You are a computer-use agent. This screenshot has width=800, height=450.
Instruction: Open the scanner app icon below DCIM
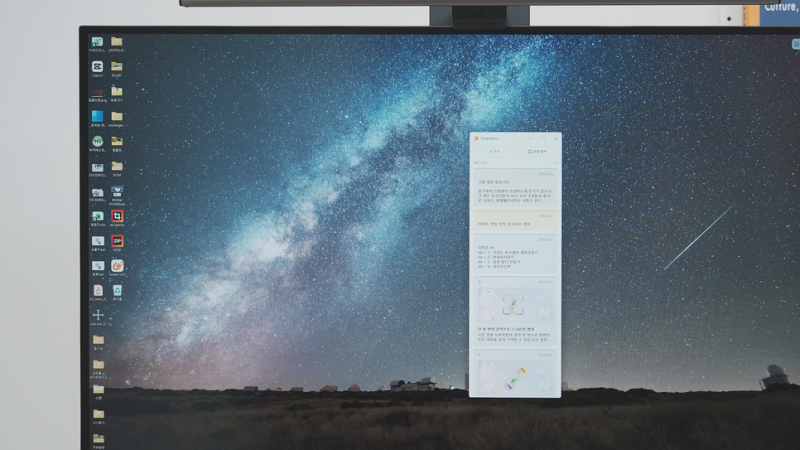(117, 191)
